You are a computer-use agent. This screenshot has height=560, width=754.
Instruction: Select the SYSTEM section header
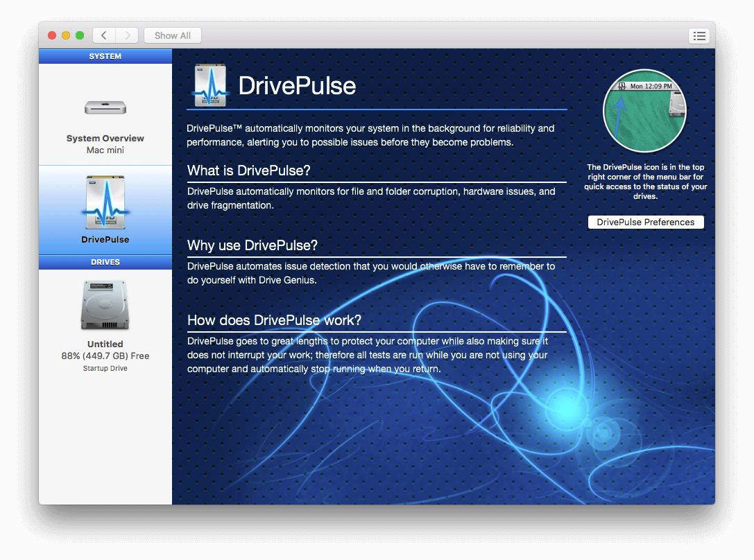pyautogui.click(x=105, y=56)
